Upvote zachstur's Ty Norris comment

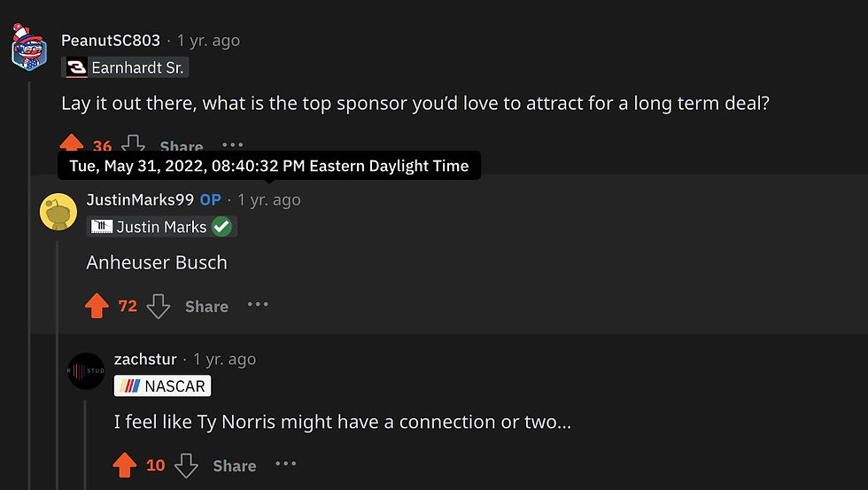click(125, 465)
